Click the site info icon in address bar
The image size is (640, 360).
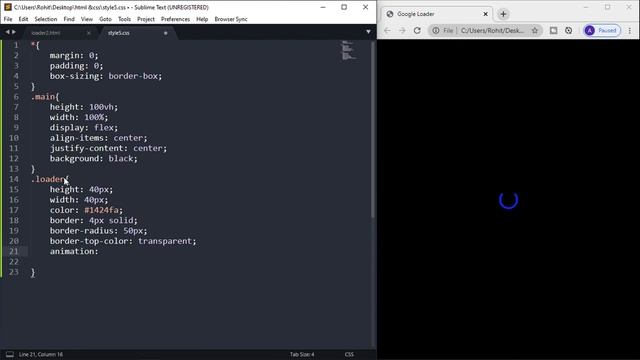pos(436,31)
